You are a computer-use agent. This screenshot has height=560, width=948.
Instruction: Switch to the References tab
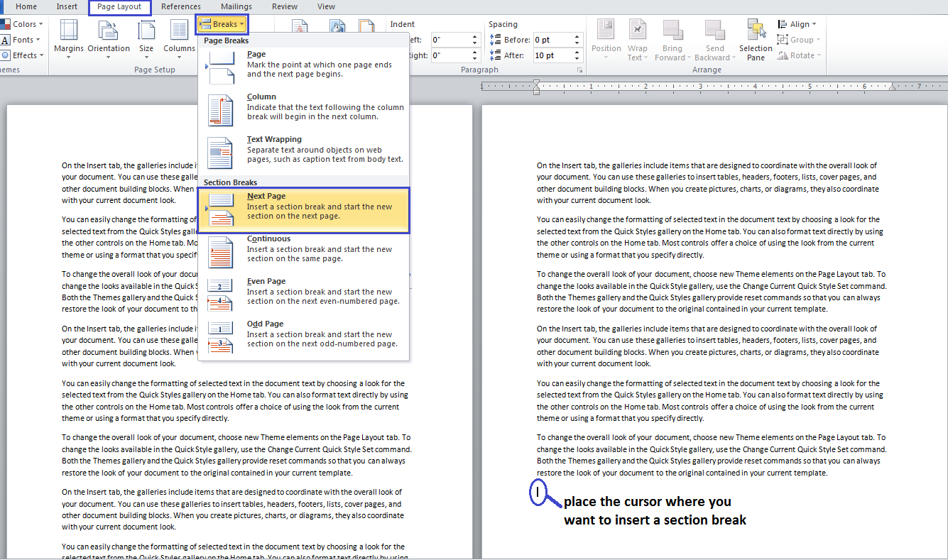click(180, 6)
